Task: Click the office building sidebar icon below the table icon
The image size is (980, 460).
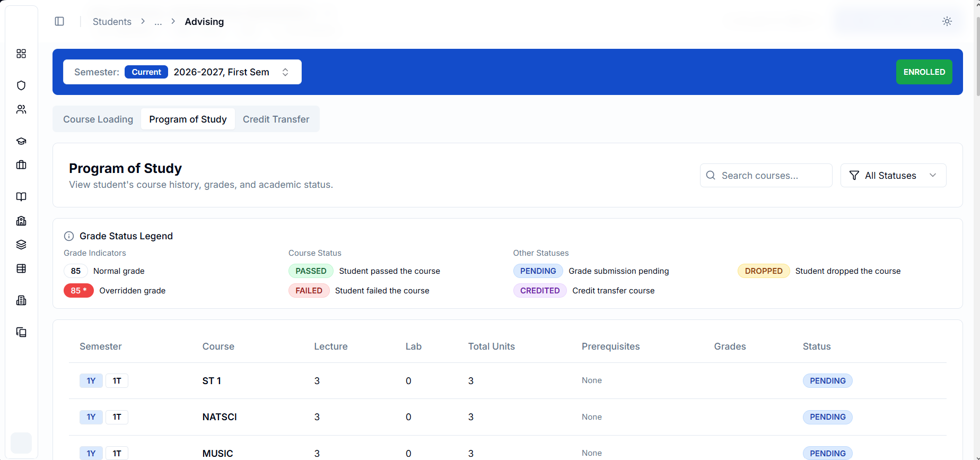Action: (x=21, y=300)
